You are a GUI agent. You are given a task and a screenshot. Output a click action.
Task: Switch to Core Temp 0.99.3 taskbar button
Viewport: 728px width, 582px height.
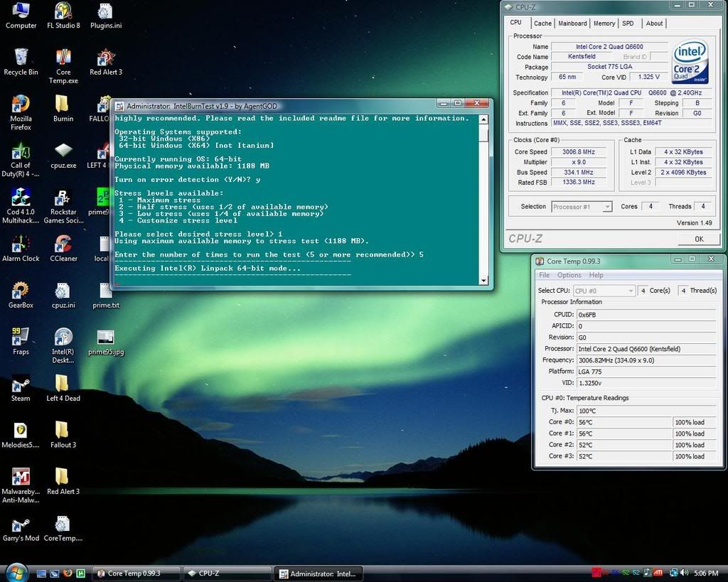point(136,573)
